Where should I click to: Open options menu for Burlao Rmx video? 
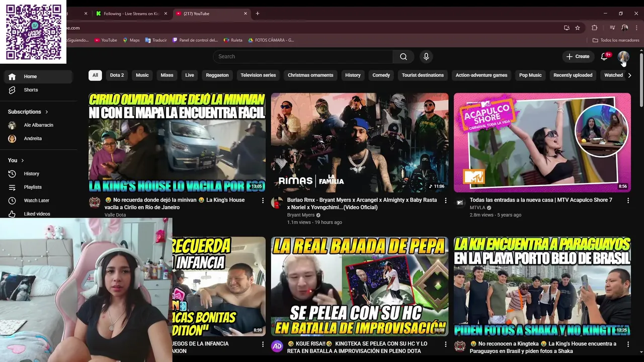click(x=445, y=201)
